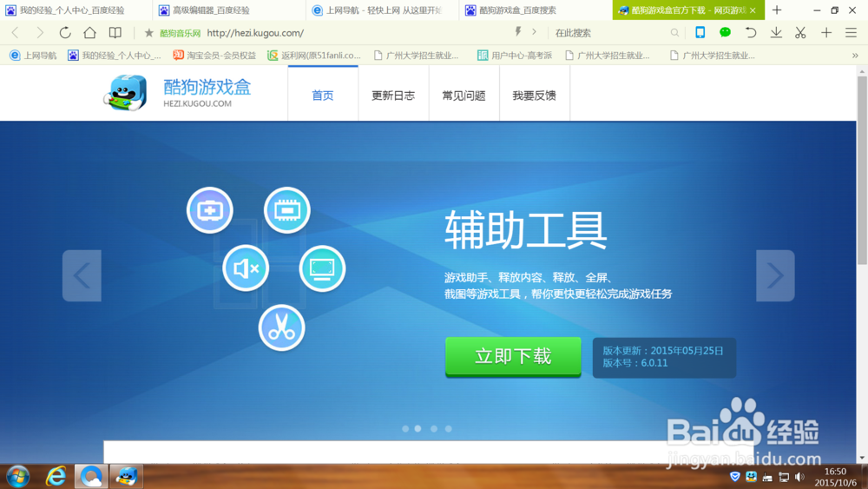Click the volume icon in system tray
868x489 pixels.
(x=799, y=477)
